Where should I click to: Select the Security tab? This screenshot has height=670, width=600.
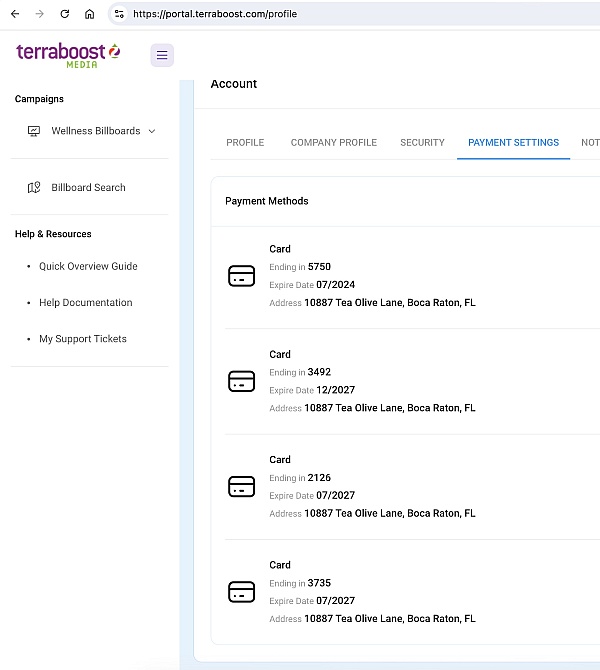[422, 143]
